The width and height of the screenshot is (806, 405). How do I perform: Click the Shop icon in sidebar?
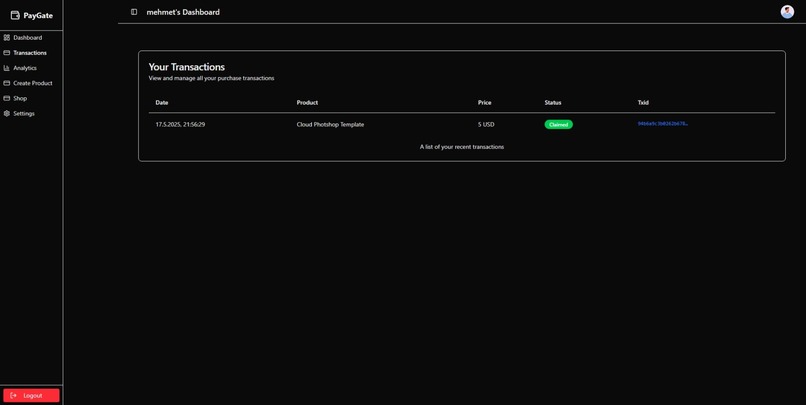(7, 98)
